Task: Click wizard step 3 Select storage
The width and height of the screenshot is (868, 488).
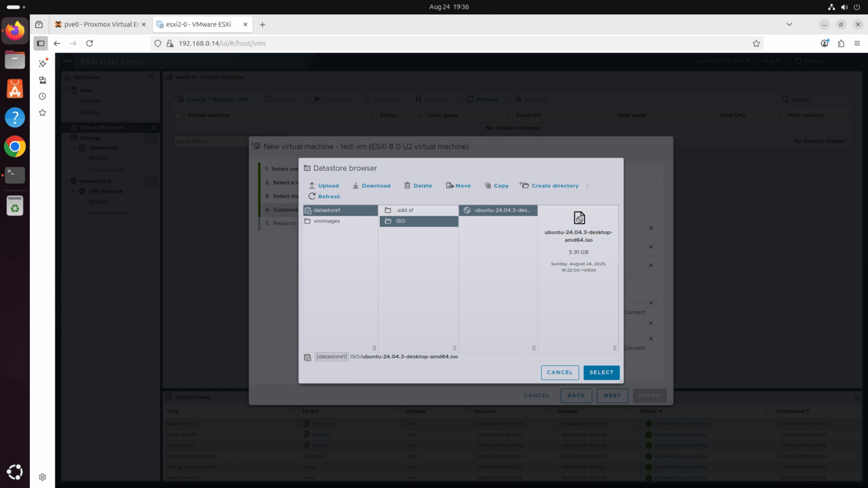Action: pos(281,196)
